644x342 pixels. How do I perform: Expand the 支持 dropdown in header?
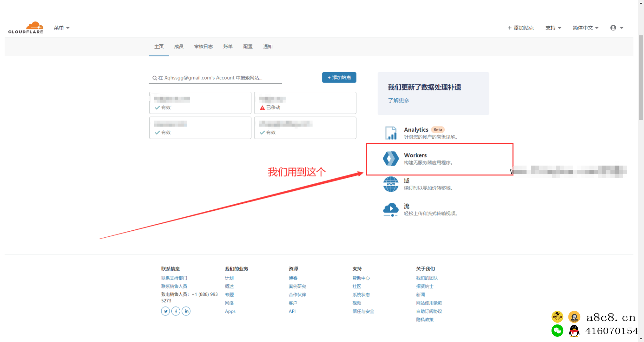pos(553,28)
